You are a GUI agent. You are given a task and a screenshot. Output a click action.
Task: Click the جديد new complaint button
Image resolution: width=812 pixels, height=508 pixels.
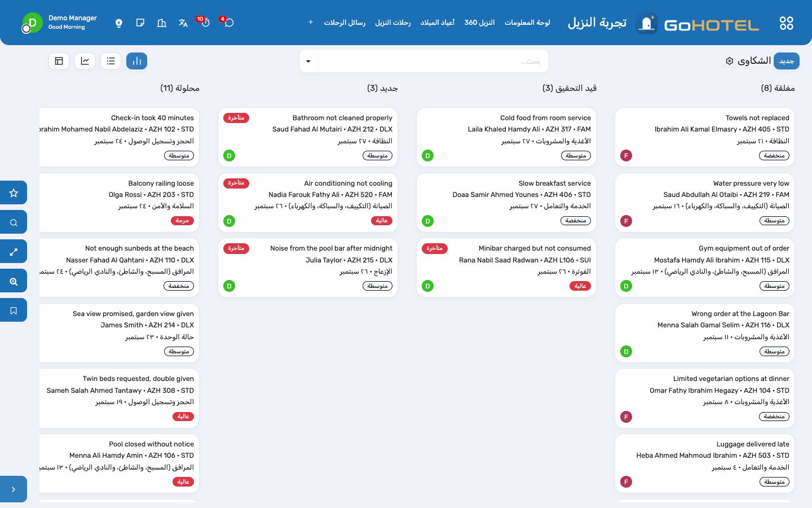pyautogui.click(x=787, y=61)
